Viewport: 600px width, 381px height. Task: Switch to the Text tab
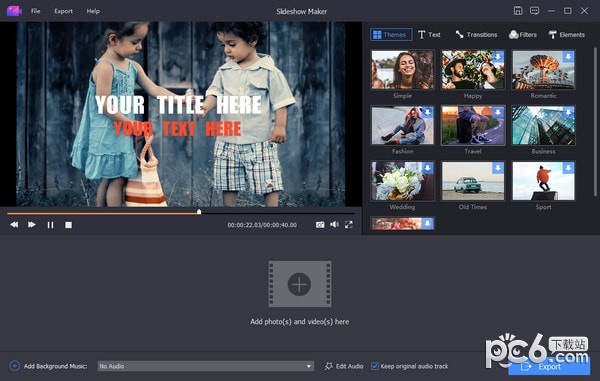429,34
